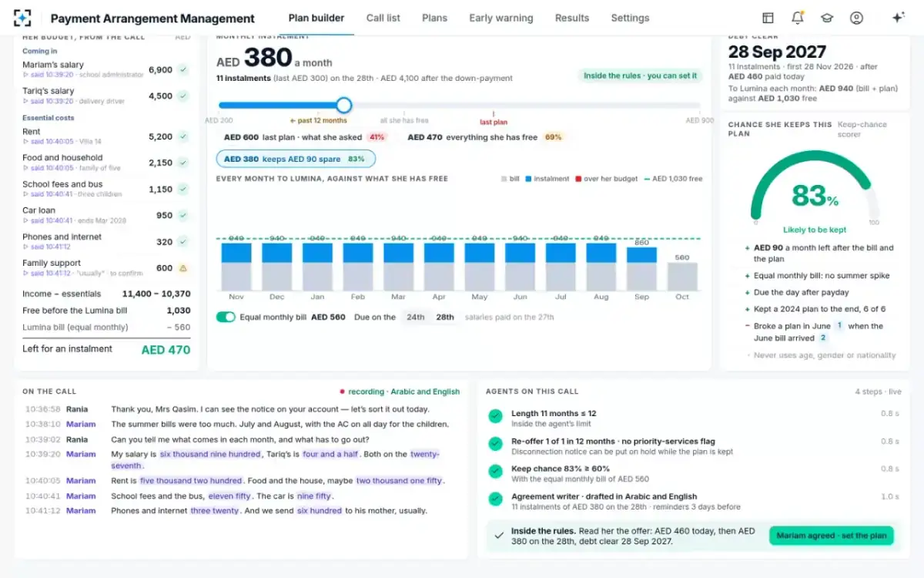Play the clip under Rent

point(49,142)
